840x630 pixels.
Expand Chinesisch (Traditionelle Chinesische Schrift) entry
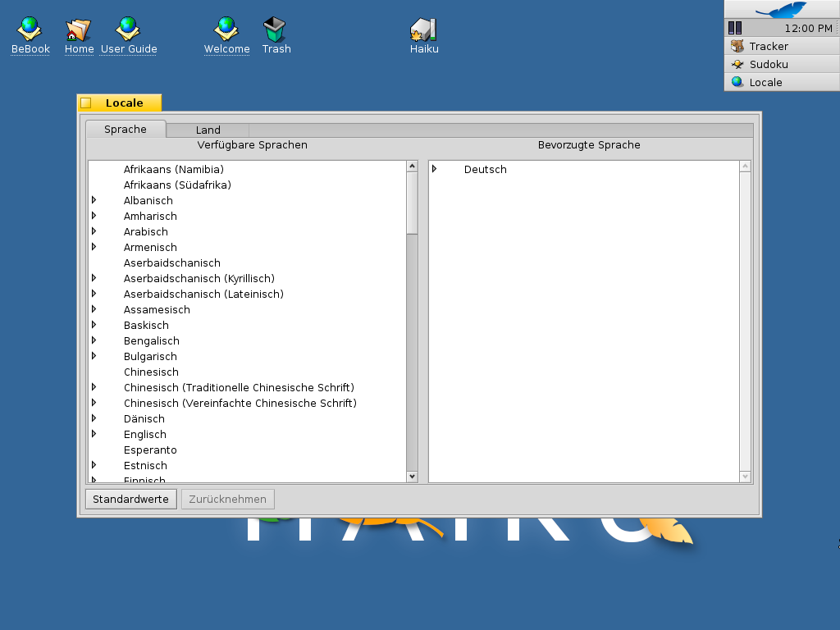point(94,387)
